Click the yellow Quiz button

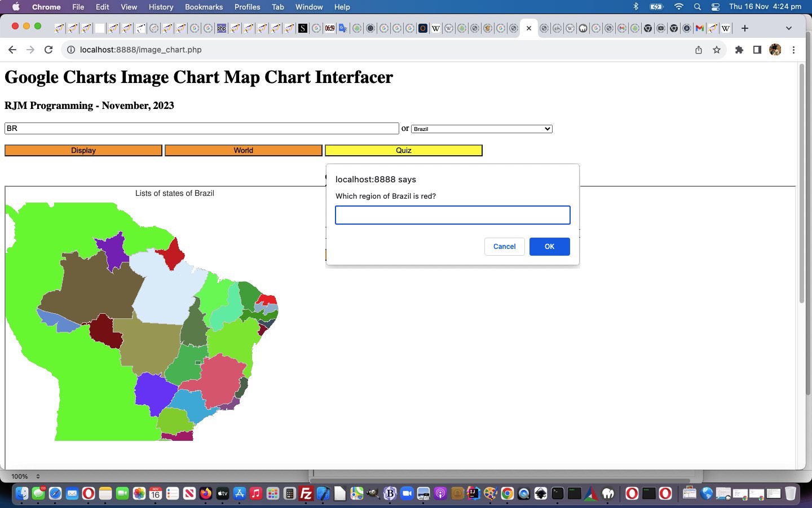(404, 150)
